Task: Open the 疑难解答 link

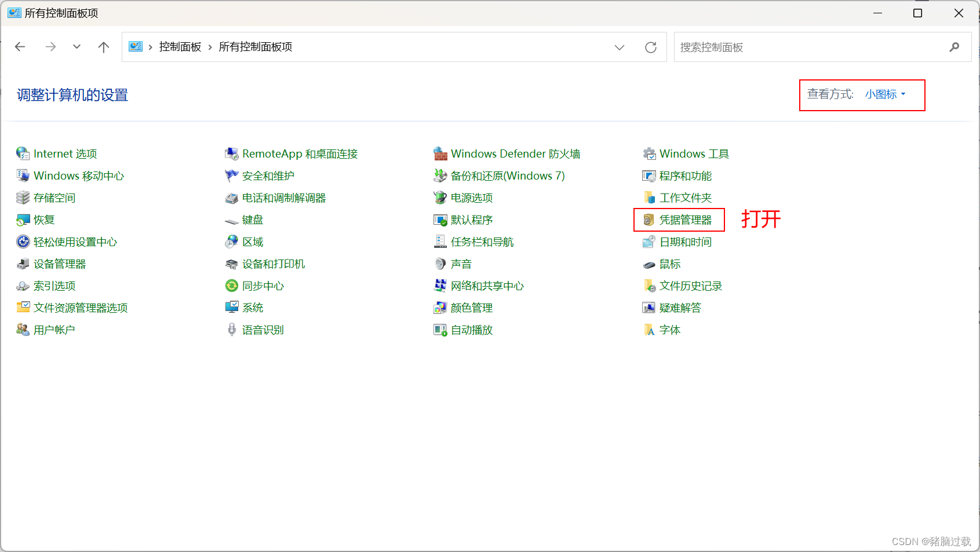Action: (680, 308)
